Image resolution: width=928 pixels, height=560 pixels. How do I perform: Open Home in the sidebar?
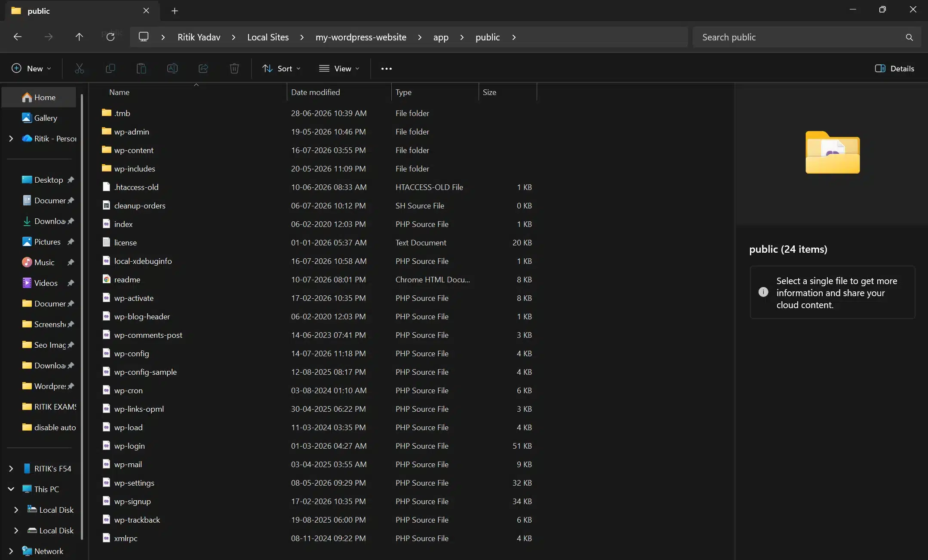(39, 98)
